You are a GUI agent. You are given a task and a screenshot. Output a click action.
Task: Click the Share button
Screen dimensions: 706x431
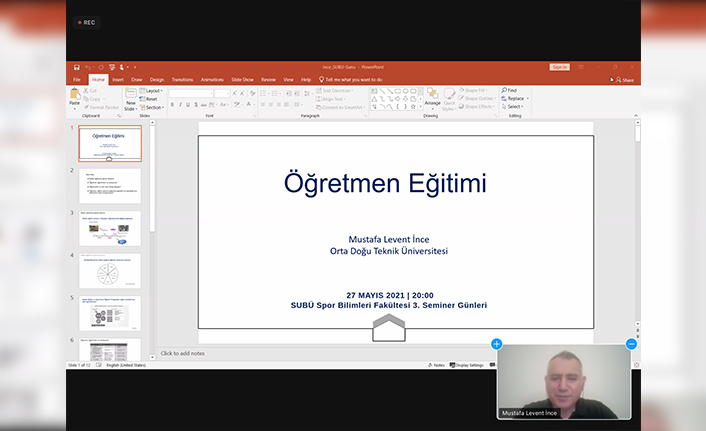[x=623, y=80]
